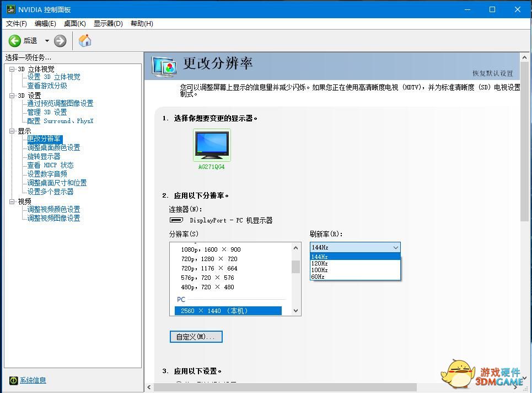Click resolution list scroll up arrow
This screenshot has height=393, width=532.
pyautogui.click(x=296, y=248)
